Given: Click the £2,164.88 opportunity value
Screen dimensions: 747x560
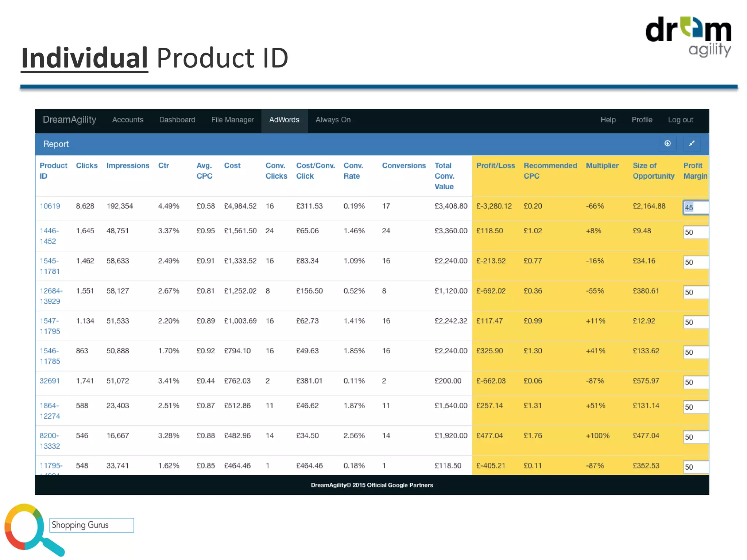Looking at the screenshot, I should click(649, 206).
